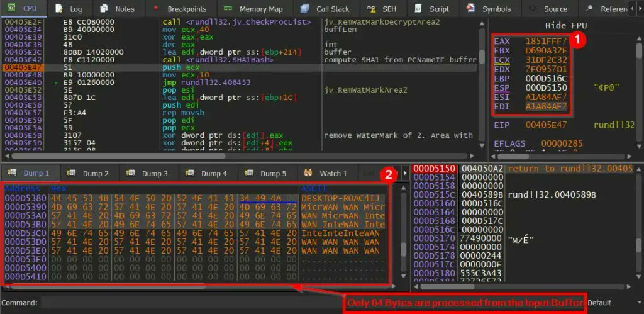Switch to the CPU tab
644x314 pixels.
23,9
